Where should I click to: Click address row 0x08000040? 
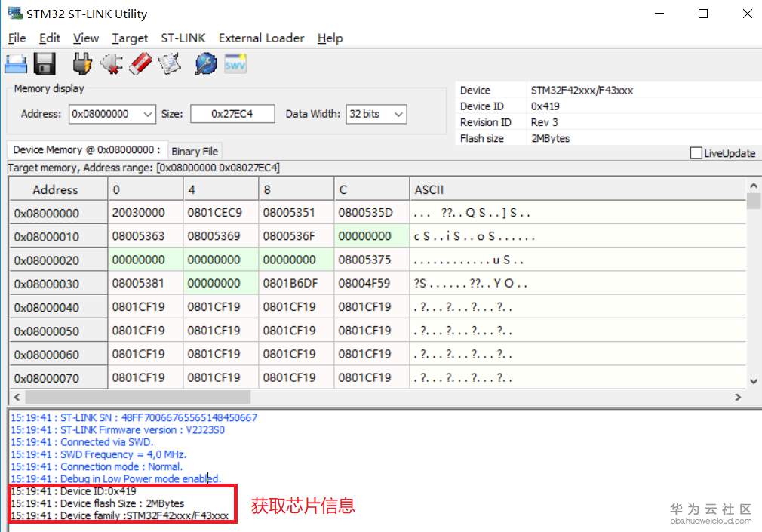pyautogui.click(x=58, y=307)
